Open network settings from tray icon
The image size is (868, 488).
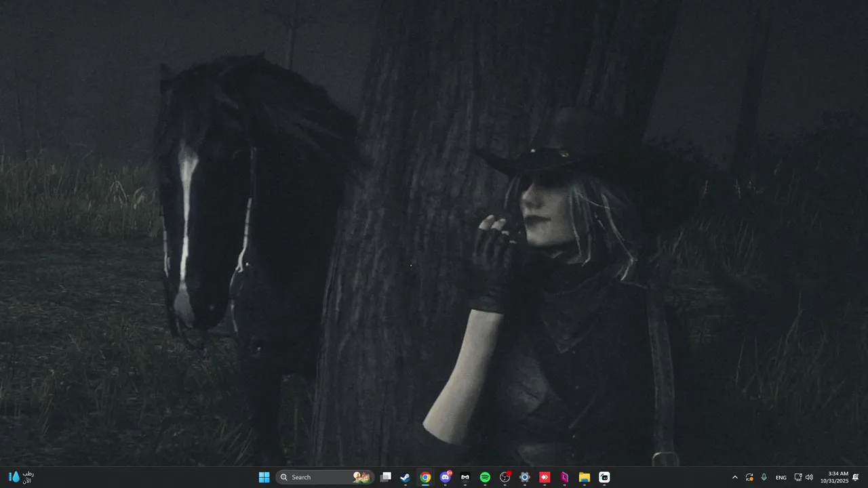tap(798, 477)
